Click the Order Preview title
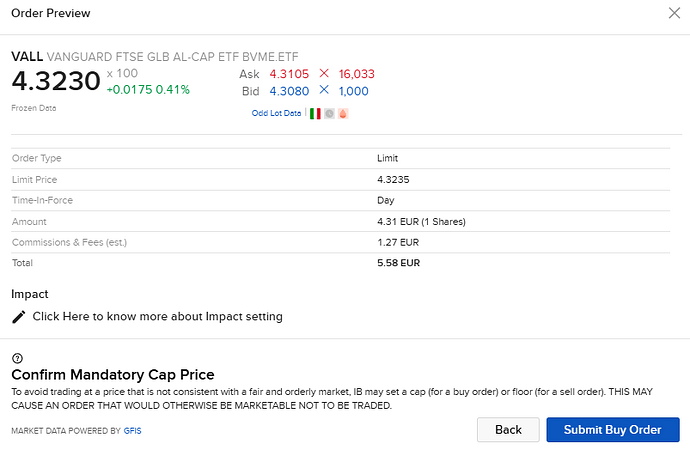 pos(51,13)
